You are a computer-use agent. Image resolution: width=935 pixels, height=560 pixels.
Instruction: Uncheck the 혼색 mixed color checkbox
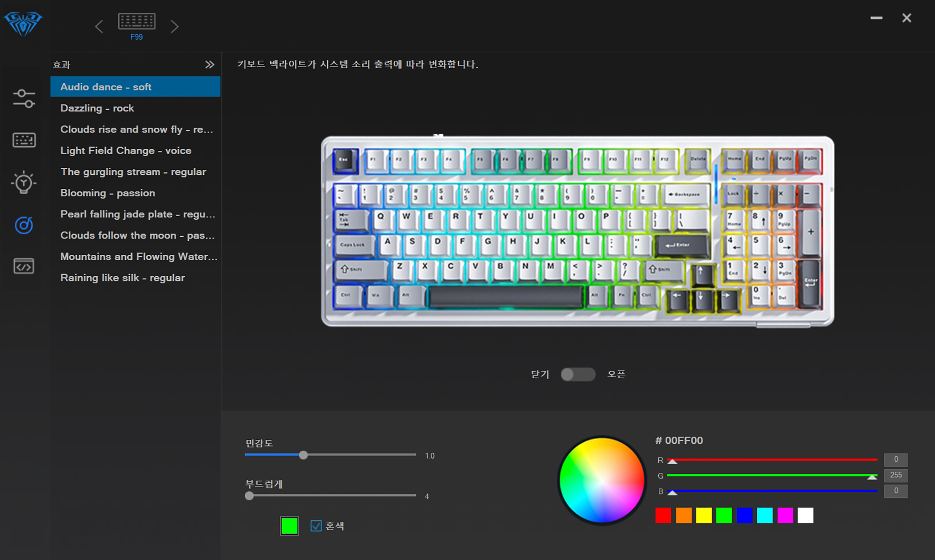pyautogui.click(x=316, y=526)
